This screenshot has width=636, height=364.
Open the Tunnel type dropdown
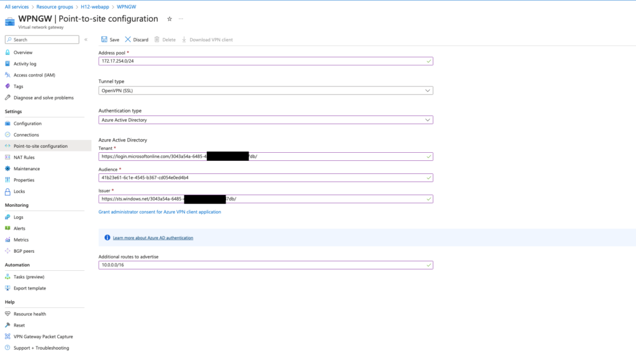point(266,91)
